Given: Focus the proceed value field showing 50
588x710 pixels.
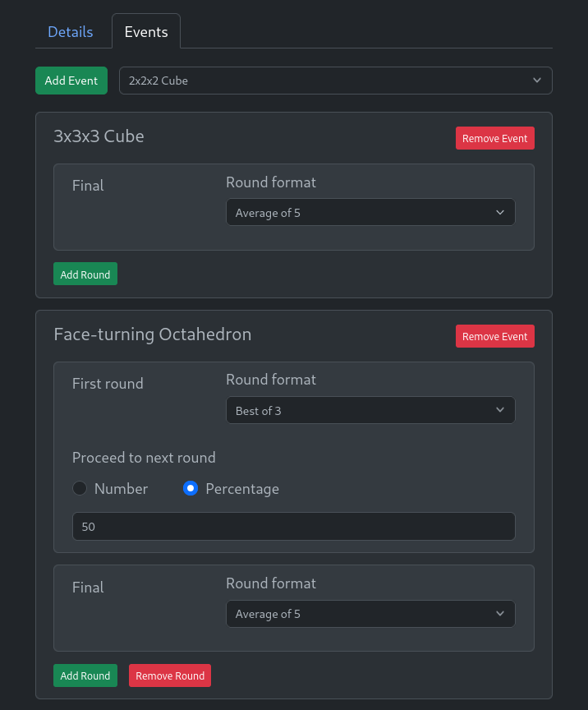Looking at the screenshot, I should point(293,526).
